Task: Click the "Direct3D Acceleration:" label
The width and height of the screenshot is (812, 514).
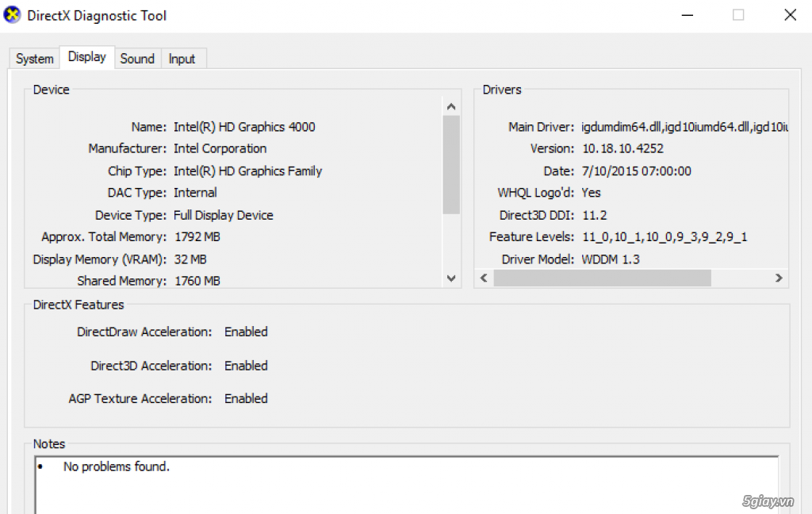Action: coord(151,366)
